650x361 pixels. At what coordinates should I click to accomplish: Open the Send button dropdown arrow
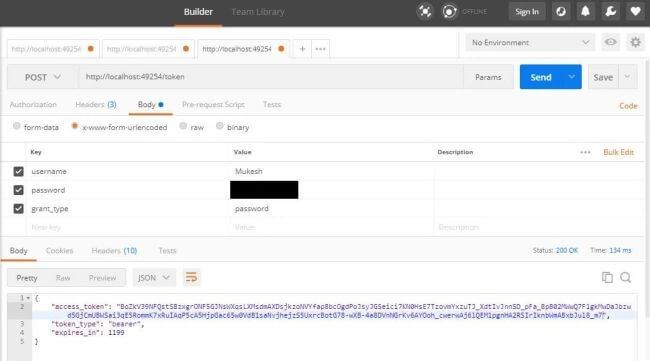pyautogui.click(x=572, y=77)
